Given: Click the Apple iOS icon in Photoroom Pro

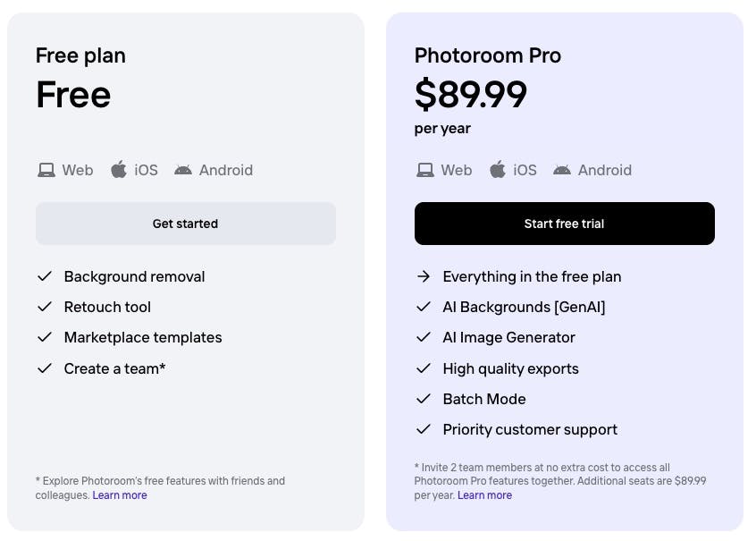Looking at the screenshot, I should point(498,169).
